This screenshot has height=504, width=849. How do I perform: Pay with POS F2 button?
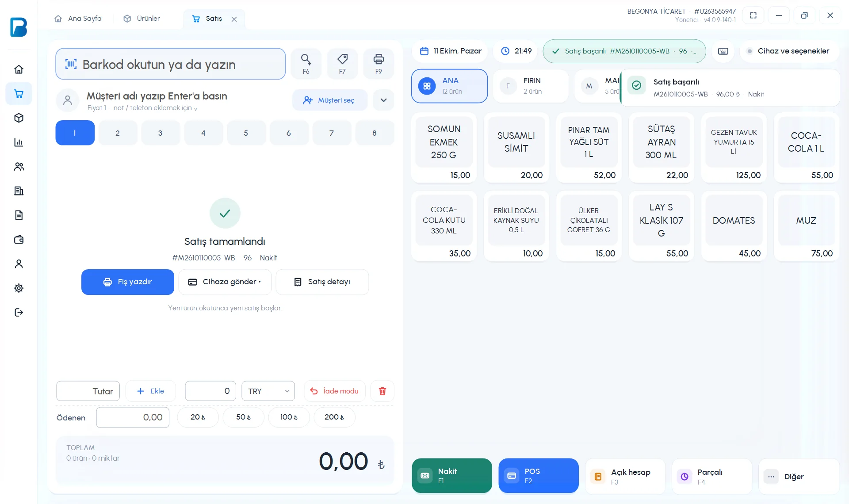(x=539, y=476)
